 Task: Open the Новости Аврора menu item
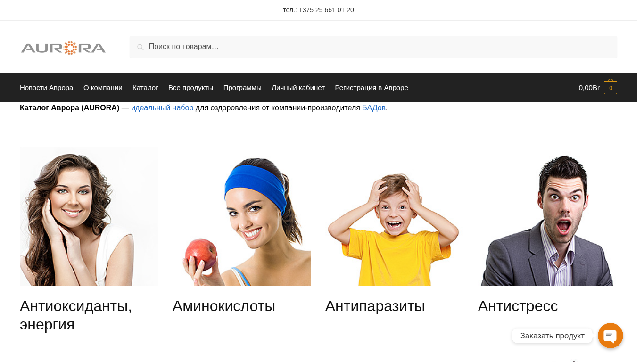47,88
